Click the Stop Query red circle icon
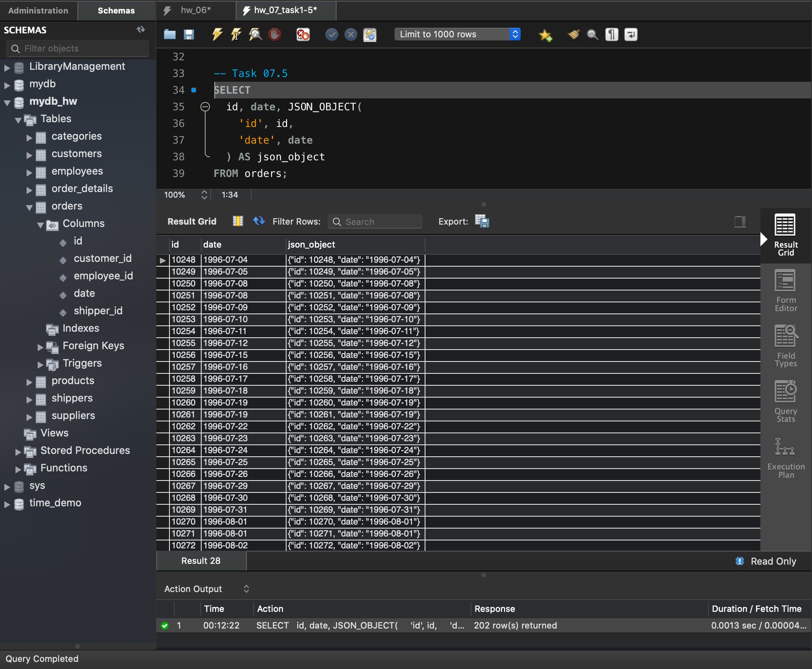The image size is (812, 669). [276, 35]
